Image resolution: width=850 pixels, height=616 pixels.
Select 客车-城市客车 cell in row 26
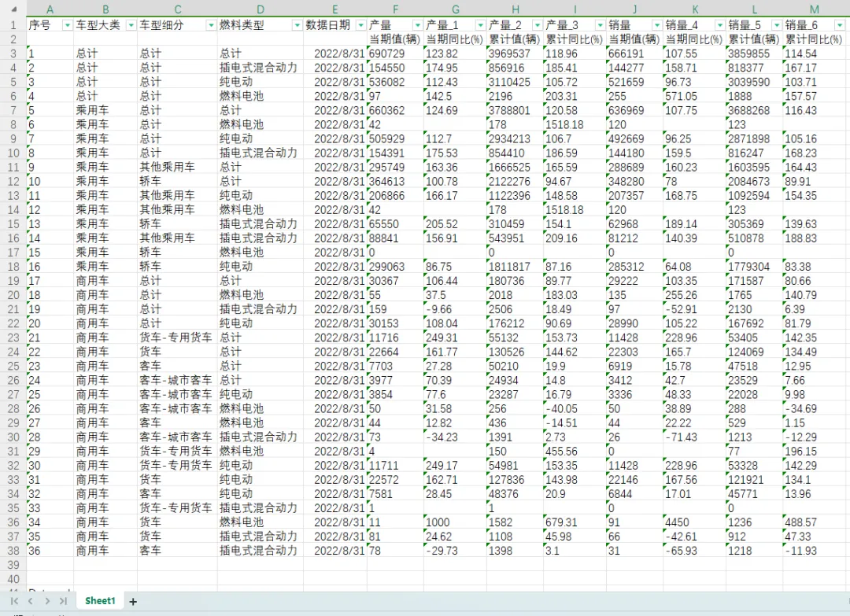click(x=177, y=380)
